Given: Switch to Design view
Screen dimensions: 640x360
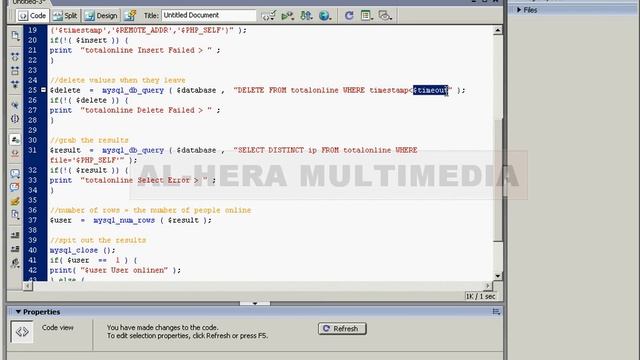Looking at the screenshot, I should pyautogui.click(x=101, y=16).
